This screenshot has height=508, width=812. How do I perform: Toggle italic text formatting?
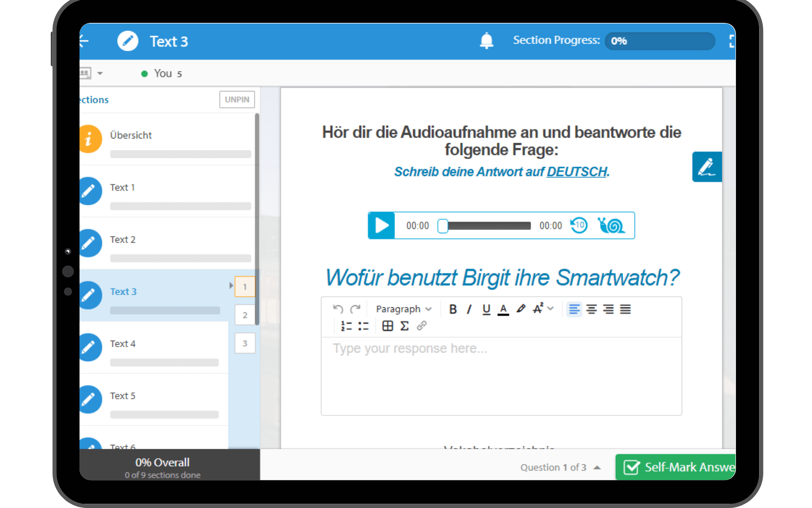tap(469, 309)
